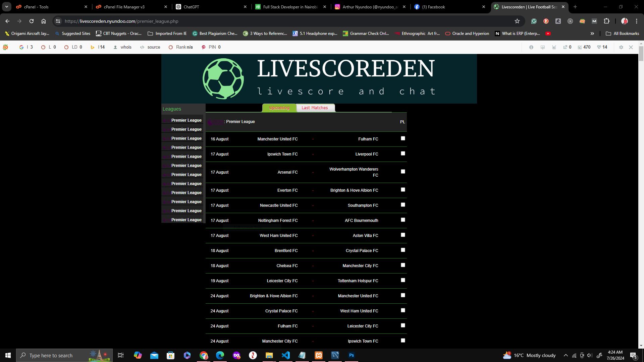This screenshot has width=644, height=362.
Task: Open File Explorer from the taskbar
Action: [x=269, y=355]
